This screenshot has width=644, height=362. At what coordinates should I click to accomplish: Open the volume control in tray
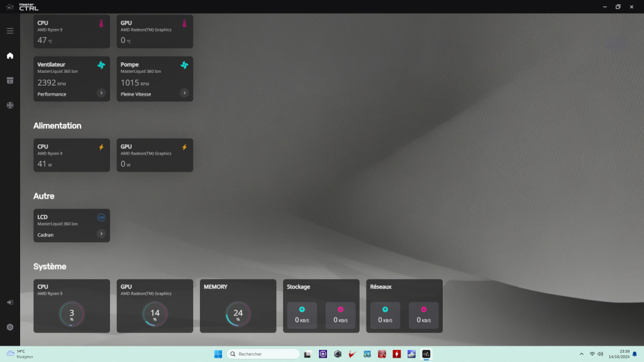(x=601, y=354)
